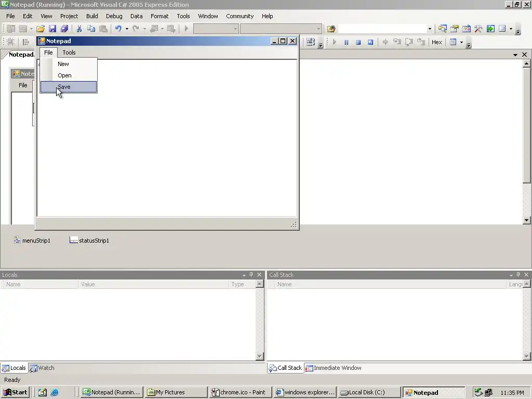Viewport: 532px width, 399px height.
Task: Click the Output window icon in debug toolbar
Action: [453, 42]
